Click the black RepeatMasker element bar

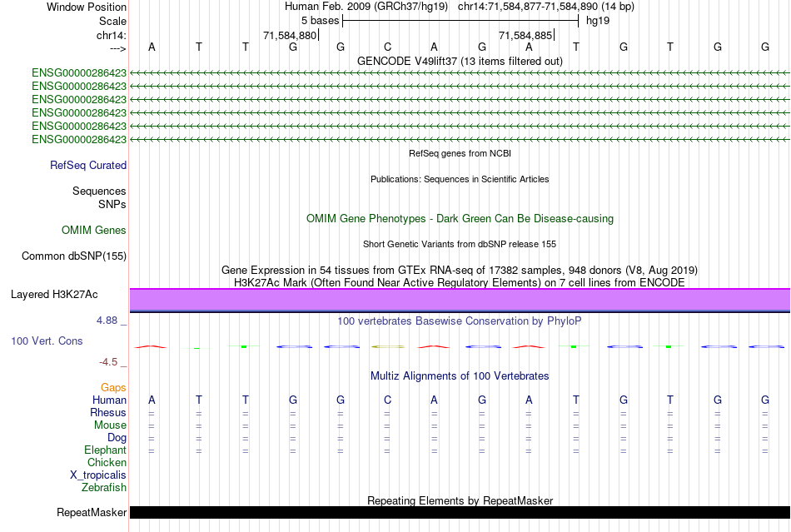click(x=460, y=512)
